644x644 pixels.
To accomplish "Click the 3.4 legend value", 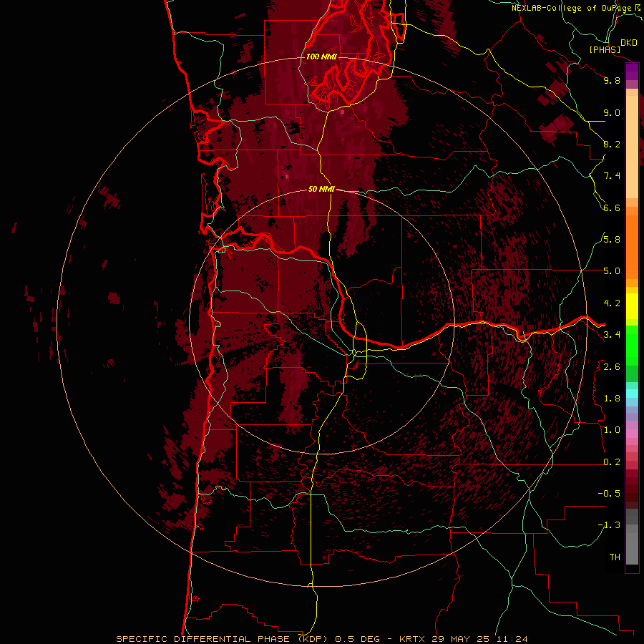I will point(612,335).
